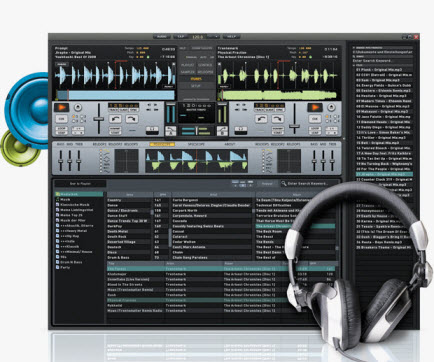Click the SETUP button in center panel
Screen dimensions: 434x362
[x=196, y=86]
